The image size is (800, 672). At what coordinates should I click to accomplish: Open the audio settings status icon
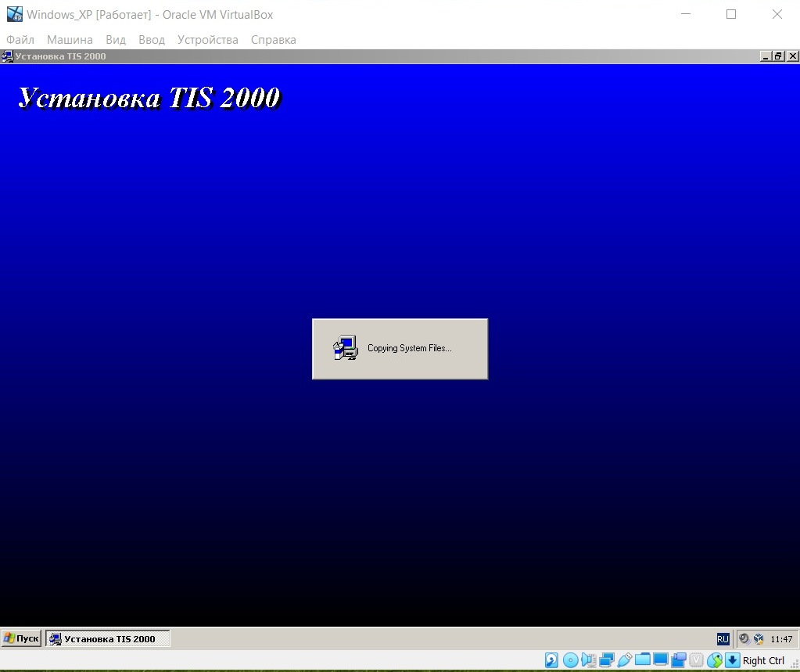click(x=588, y=660)
